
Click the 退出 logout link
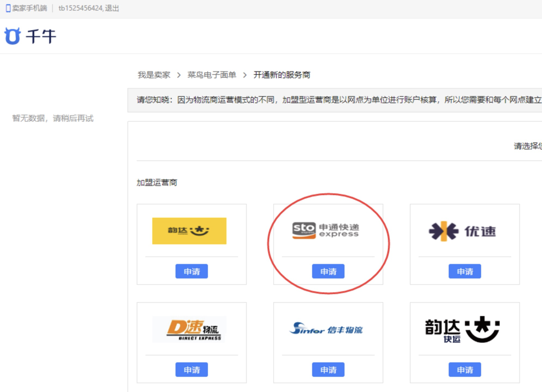coord(112,8)
